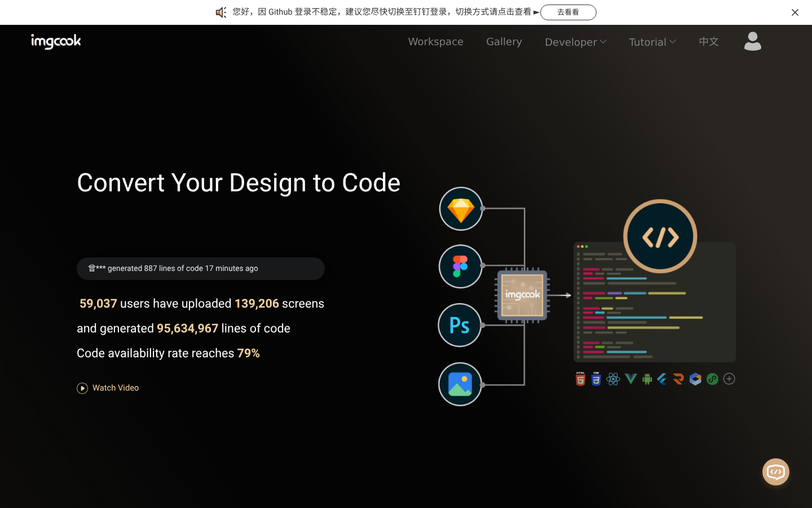Click the 95,634,967 lines of code figure
Screen dimensions: 812x508
(187, 329)
